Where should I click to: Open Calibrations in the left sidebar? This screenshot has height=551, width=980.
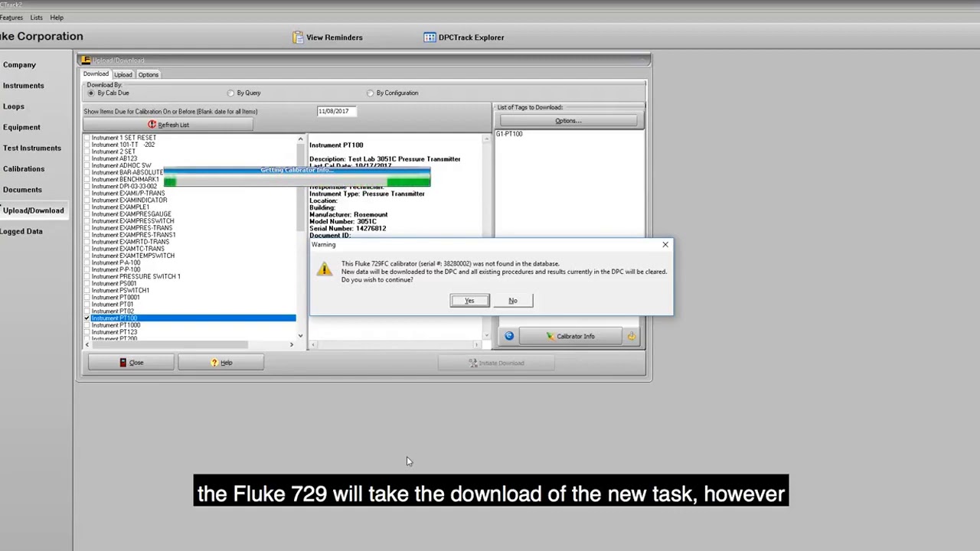point(23,169)
